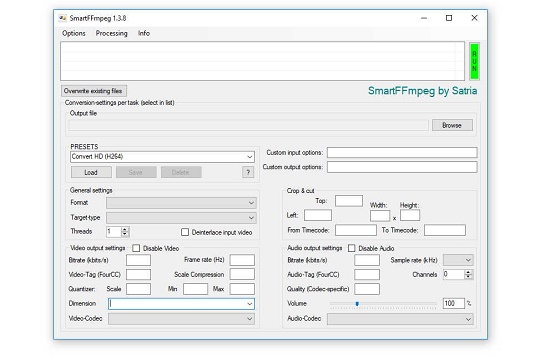Click the Save preset button
The height and width of the screenshot is (360, 550).
(x=136, y=172)
